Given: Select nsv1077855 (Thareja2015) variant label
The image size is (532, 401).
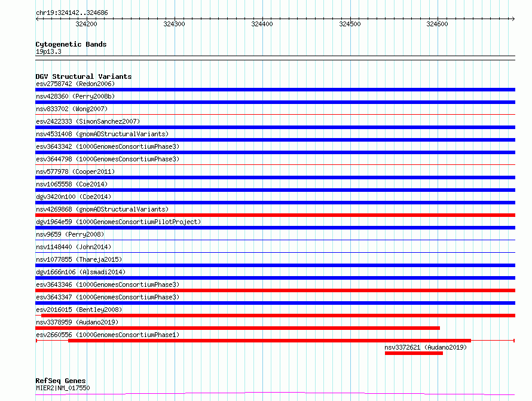Looking at the screenshot, I should (x=79, y=259).
